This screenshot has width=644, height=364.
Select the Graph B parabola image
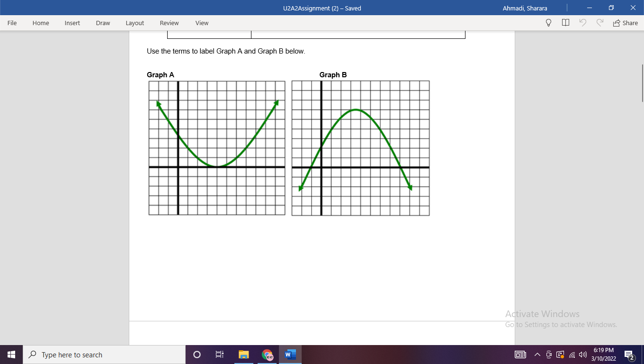[361, 148]
